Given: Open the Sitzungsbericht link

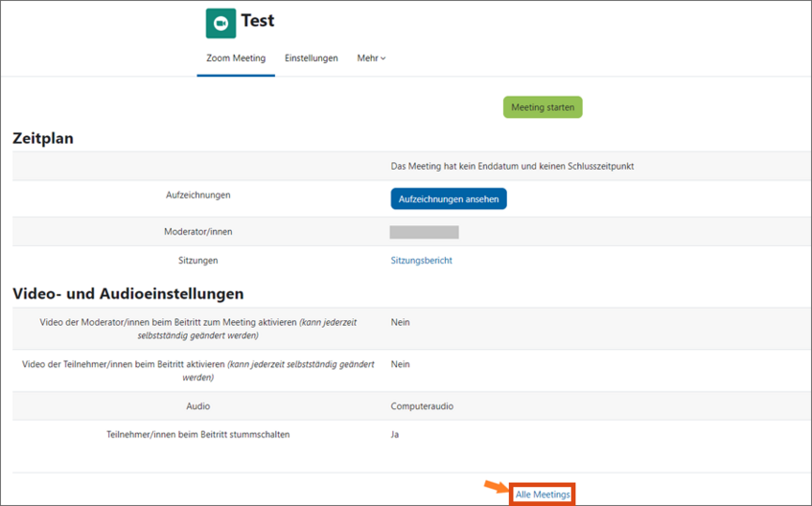Looking at the screenshot, I should 421,261.
